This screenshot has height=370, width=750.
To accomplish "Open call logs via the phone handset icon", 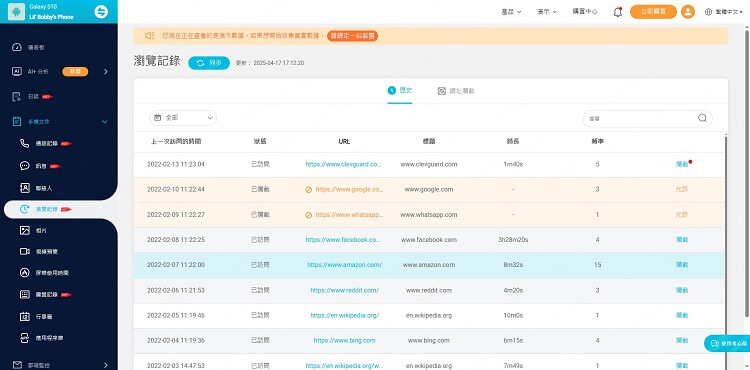I will (24, 143).
